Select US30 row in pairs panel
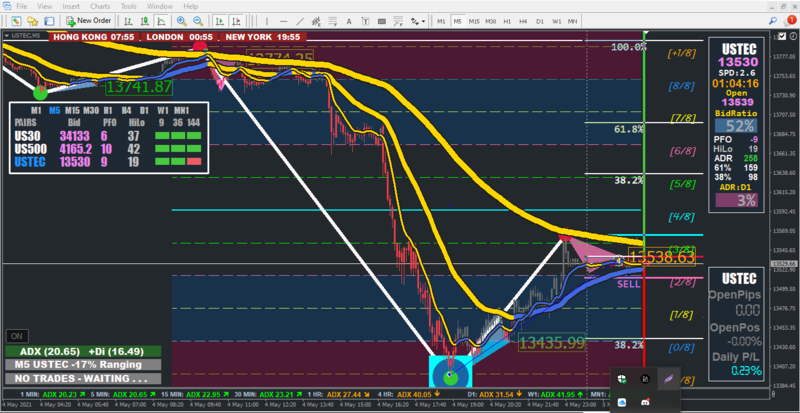This screenshot has width=800, height=413. [108, 136]
